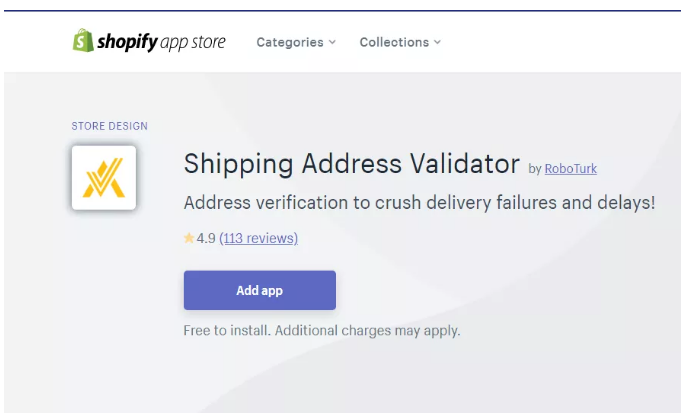Click the Shipping Address Validator app icon

click(x=104, y=177)
